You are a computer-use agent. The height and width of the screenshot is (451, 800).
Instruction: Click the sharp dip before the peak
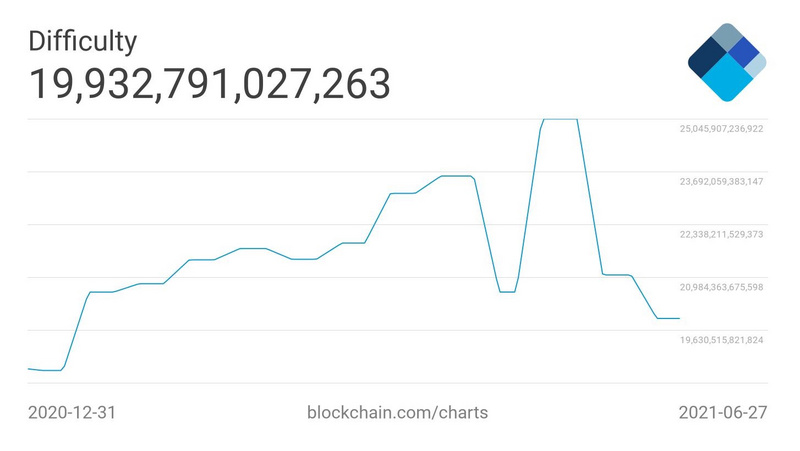507,292
